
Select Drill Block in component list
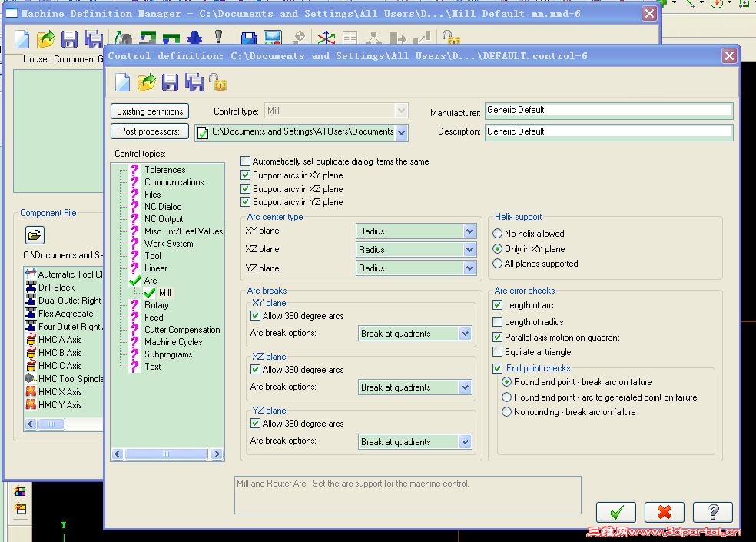pyautogui.click(x=56, y=288)
